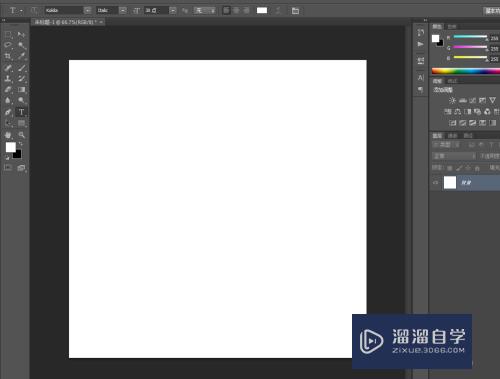Select the History Brush tool

[21, 79]
